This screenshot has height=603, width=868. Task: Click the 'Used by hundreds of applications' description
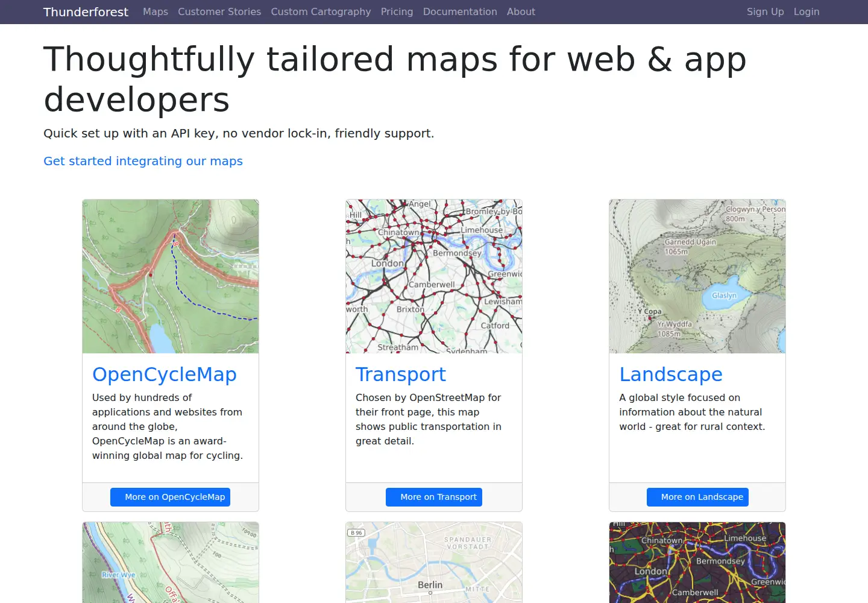pyautogui.click(x=168, y=426)
